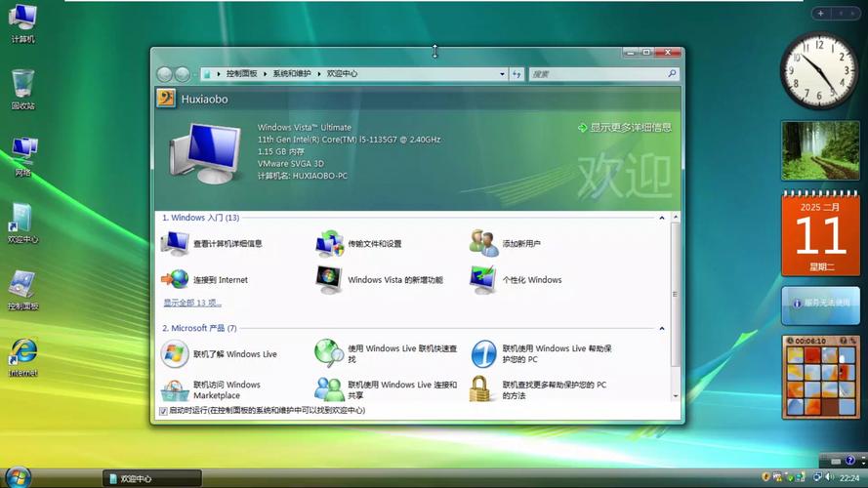
Task: Expand the arrow before 控制面板 breadcrumb
Action: (219, 73)
